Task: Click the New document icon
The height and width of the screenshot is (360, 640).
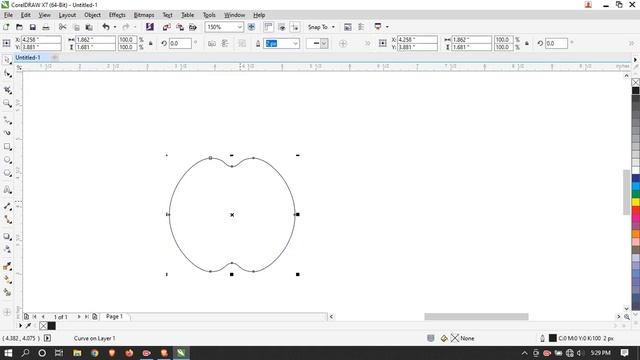Action: pyautogui.click(x=6, y=27)
